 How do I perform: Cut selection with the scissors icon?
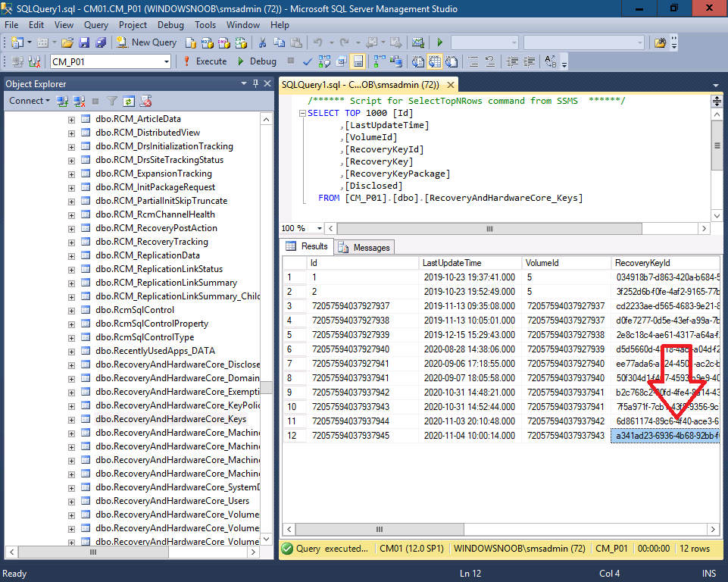tap(262, 42)
